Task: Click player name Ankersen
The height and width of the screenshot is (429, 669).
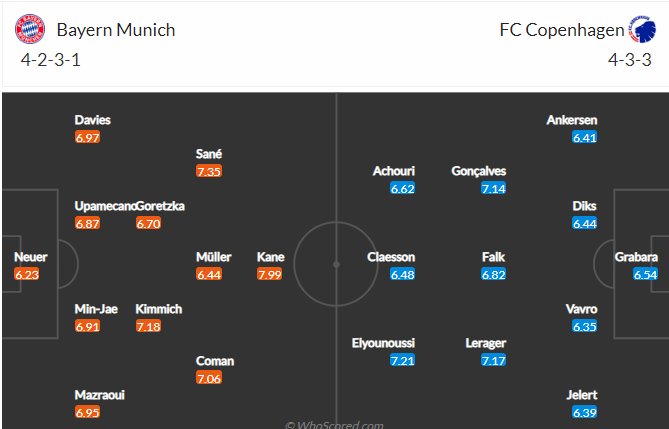Action: pos(572,120)
